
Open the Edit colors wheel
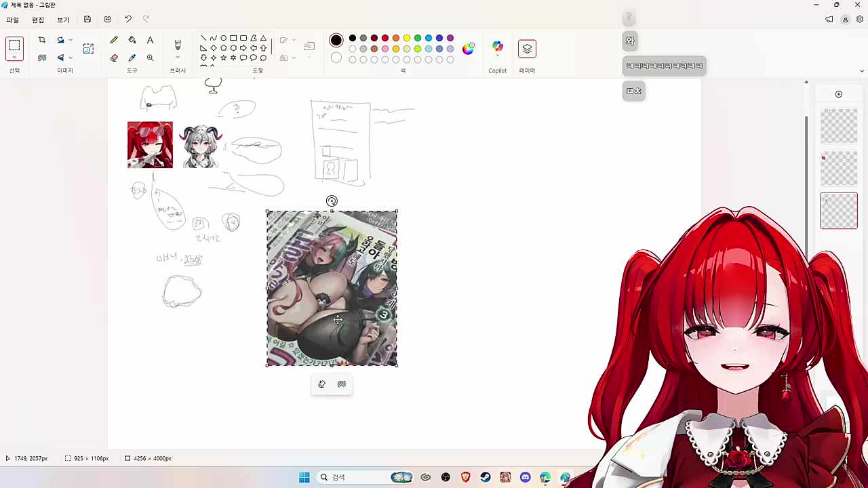pos(469,49)
